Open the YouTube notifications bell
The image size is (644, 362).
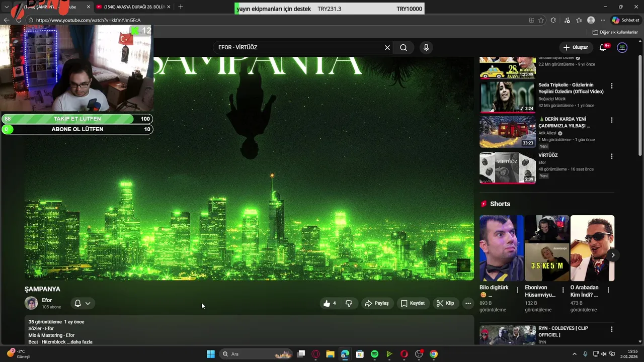pyautogui.click(x=603, y=47)
